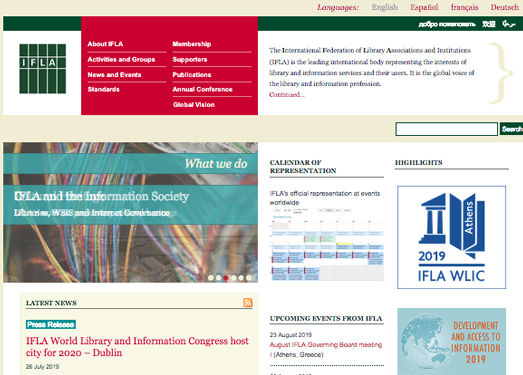The height and width of the screenshot is (375, 523).
Task: Open the Dublin 2020 Congress news headline
Action: [137, 347]
